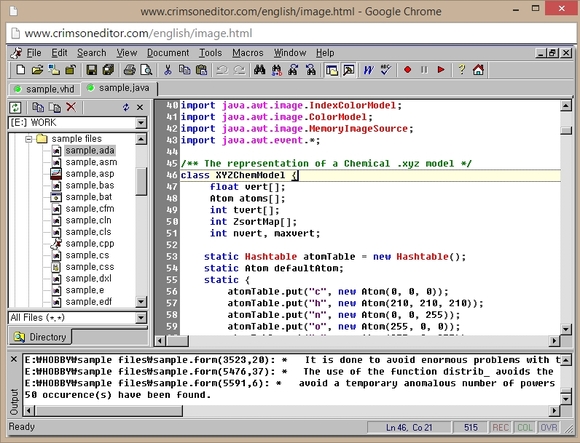Image resolution: width=580 pixels, height=443 pixels.
Task: Click the Save All stacked disks icon
Action: tap(108, 70)
